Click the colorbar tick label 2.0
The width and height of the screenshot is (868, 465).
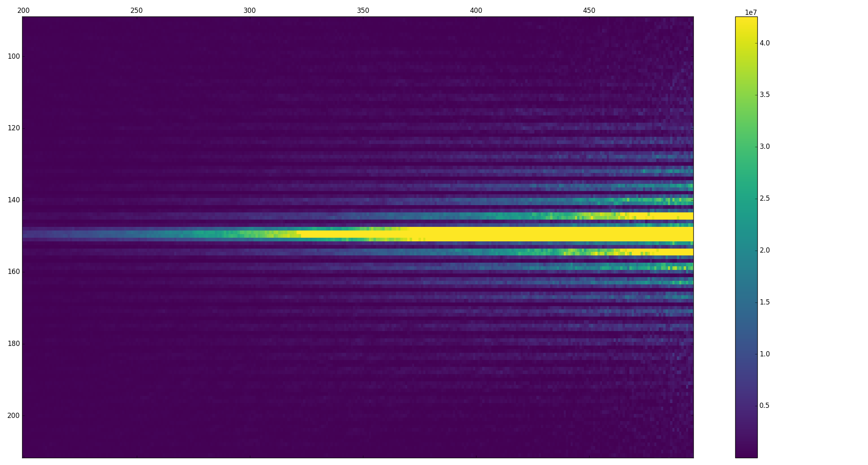pyautogui.click(x=765, y=250)
